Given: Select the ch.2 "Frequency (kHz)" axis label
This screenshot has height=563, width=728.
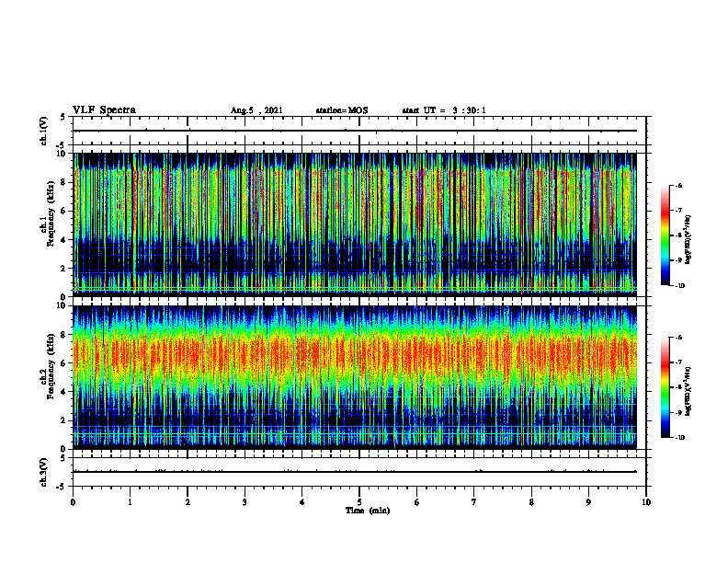Looking at the screenshot, I should [x=51, y=366].
